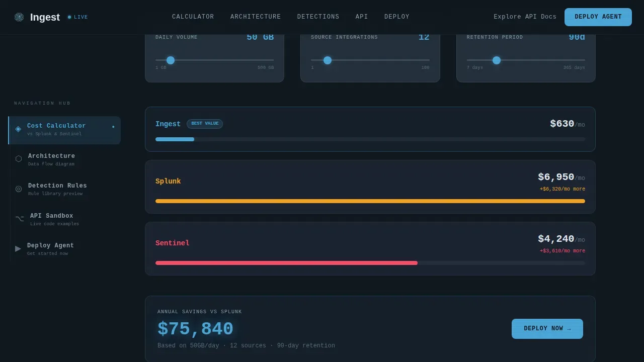Click the Ingest logo icon
This screenshot has width=644, height=362.
pos(19,17)
